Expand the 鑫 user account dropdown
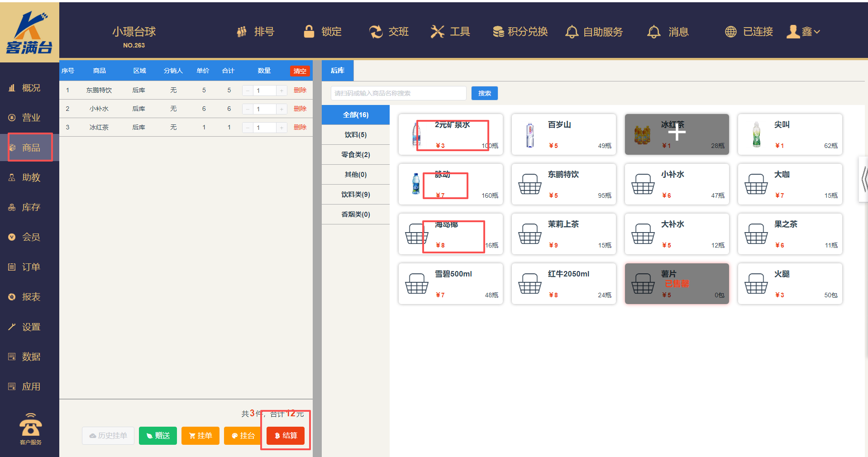The image size is (868, 457). click(x=804, y=32)
